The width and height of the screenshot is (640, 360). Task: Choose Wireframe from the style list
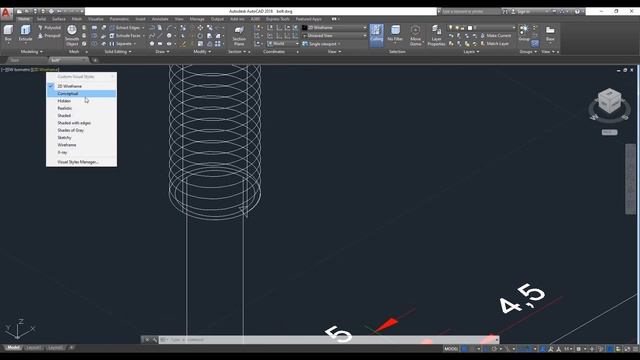81,145
